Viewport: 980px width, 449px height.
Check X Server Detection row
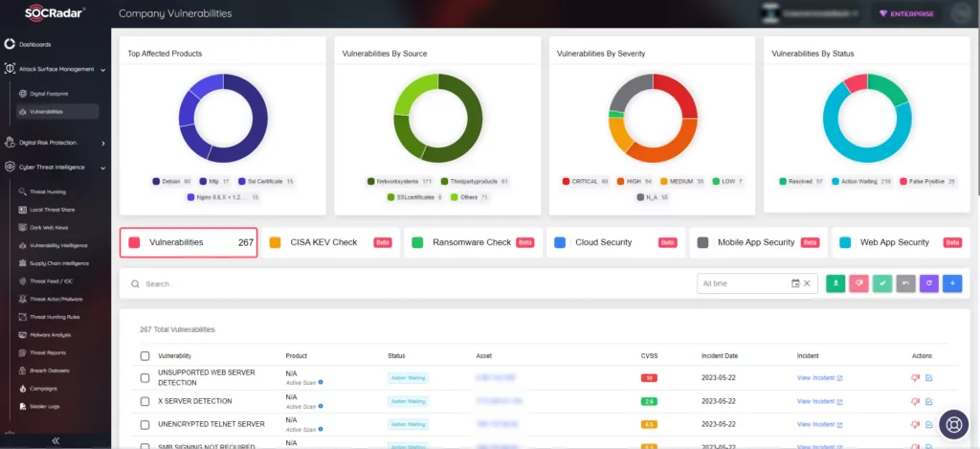tap(145, 401)
